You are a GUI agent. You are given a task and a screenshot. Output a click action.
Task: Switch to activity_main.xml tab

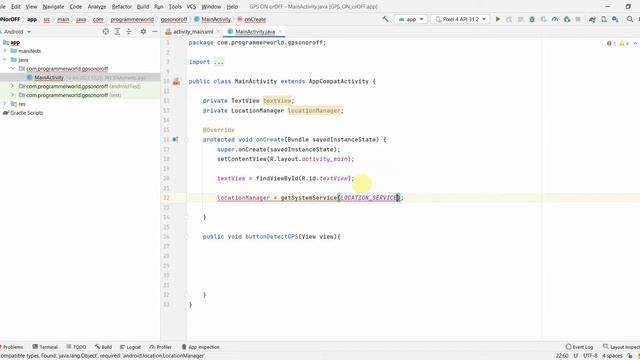193,31
